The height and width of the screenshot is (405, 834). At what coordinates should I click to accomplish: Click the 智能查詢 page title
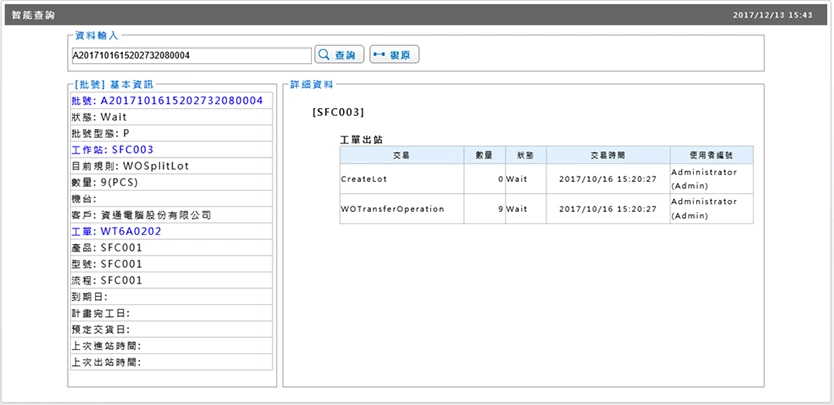click(x=33, y=15)
